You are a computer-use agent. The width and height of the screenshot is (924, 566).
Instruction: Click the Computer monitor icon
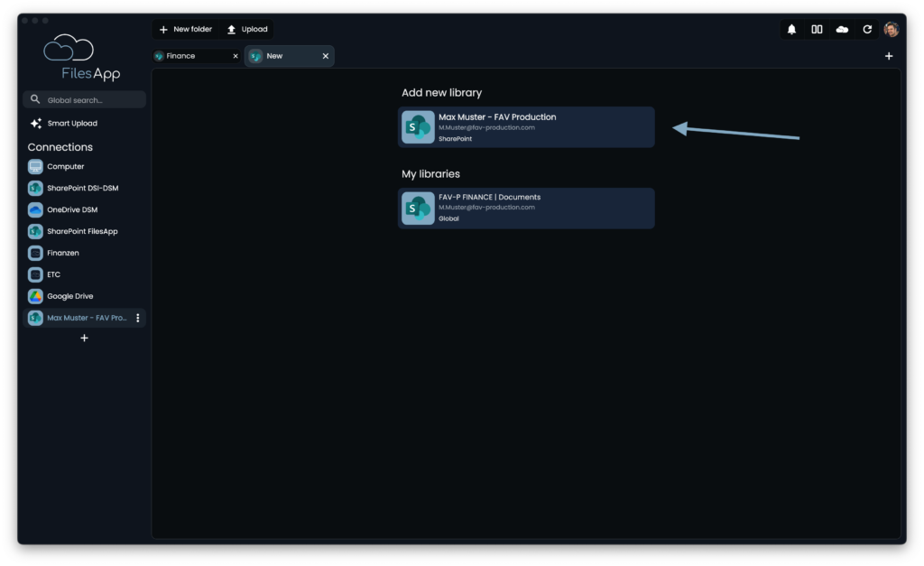click(x=35, y=167)
